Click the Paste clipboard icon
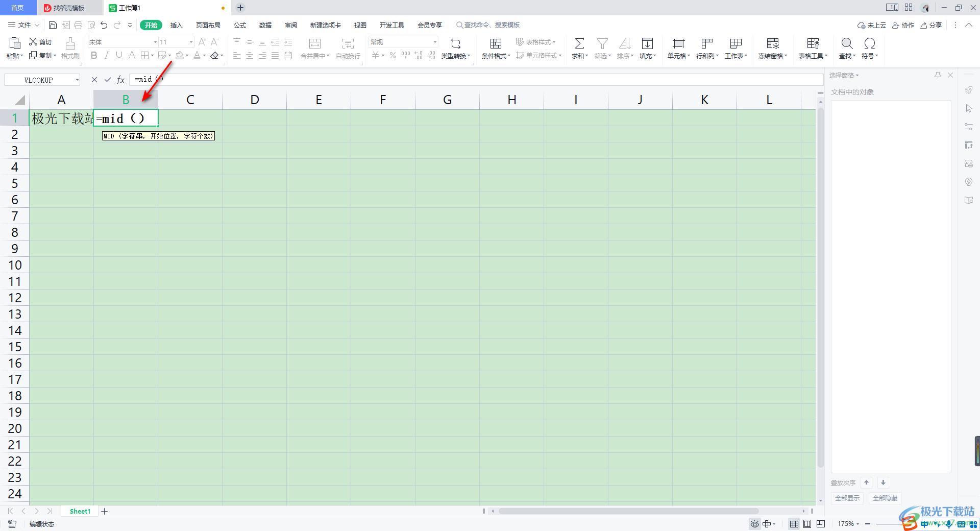980x531 pixels. click(15, 43)
